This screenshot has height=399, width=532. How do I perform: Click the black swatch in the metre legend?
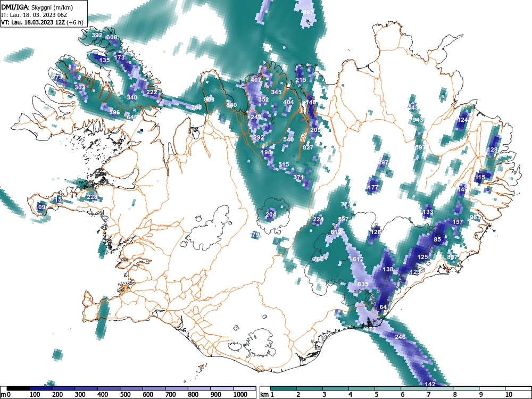coord(18,388)
